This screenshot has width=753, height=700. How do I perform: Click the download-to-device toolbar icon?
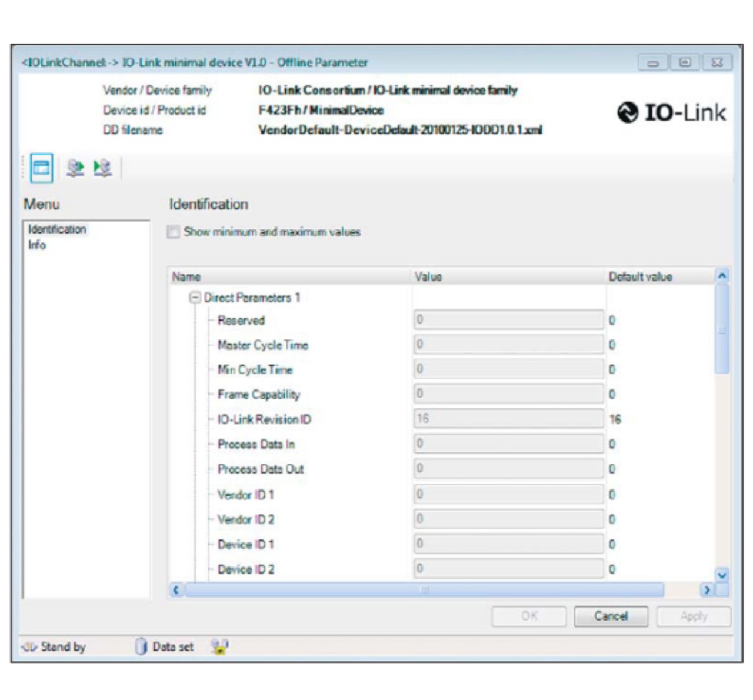coord(102,168)
